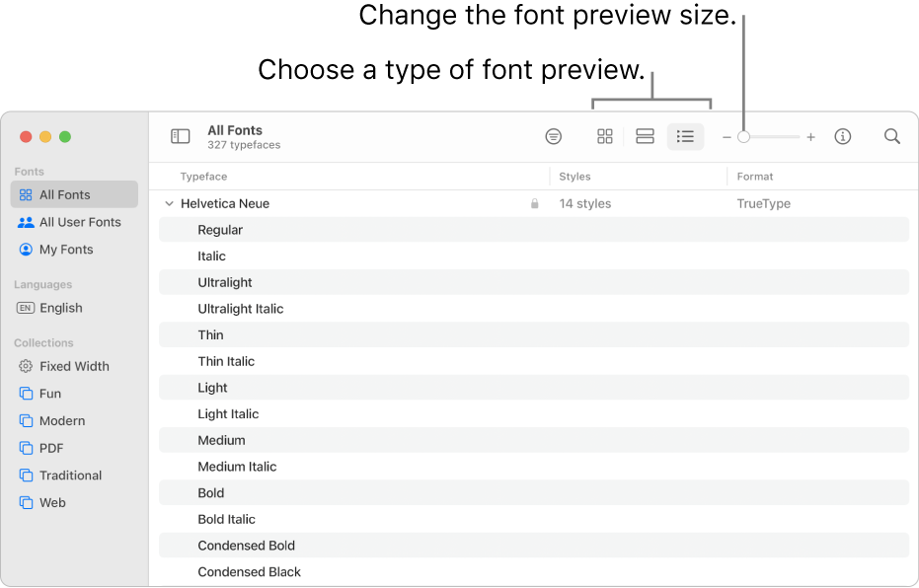The width and height of the screenshot is (919, 588).
Task: Switch to samples view of fonts
Action: click(x=645, y=136)
